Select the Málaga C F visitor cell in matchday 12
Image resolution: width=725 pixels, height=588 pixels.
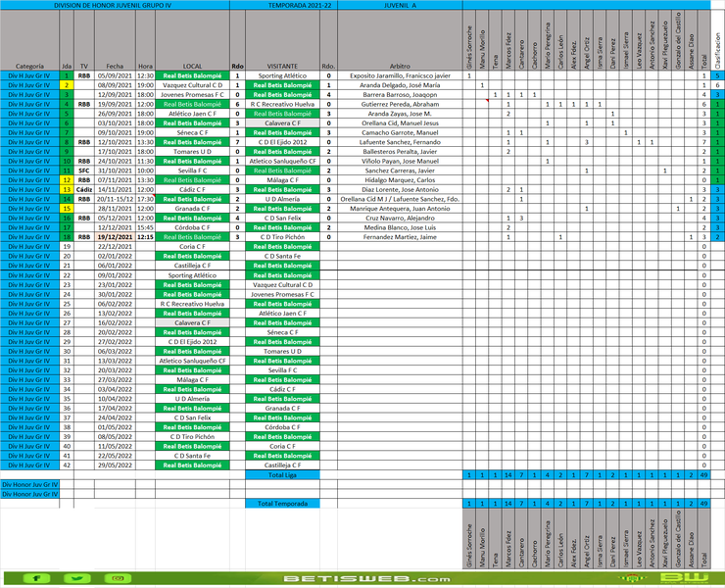[282, 180]
